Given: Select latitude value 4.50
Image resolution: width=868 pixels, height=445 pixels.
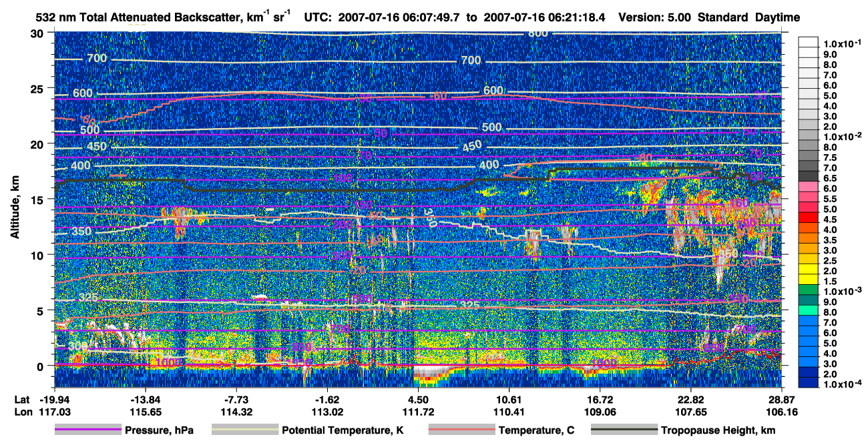Looking at the screenshot, I should click(x=418, y=398).
